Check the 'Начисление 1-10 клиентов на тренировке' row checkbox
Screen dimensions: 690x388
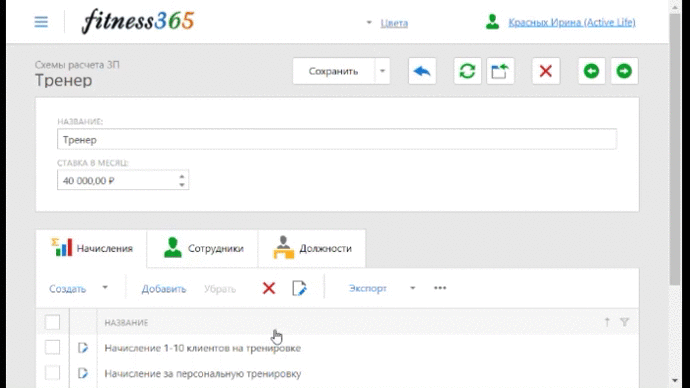tap(52, 347)
